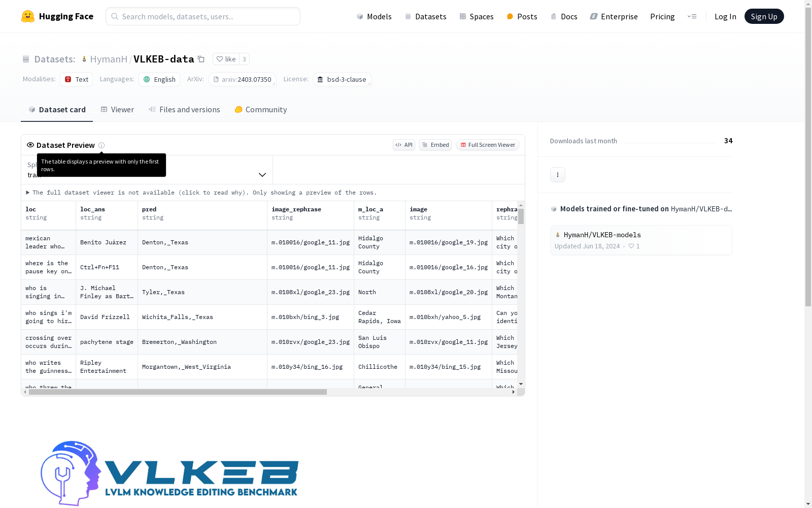Open the HymanH/VLKEB-models card
The width and height of the screenshot is (812, 508).
(641, 240)
